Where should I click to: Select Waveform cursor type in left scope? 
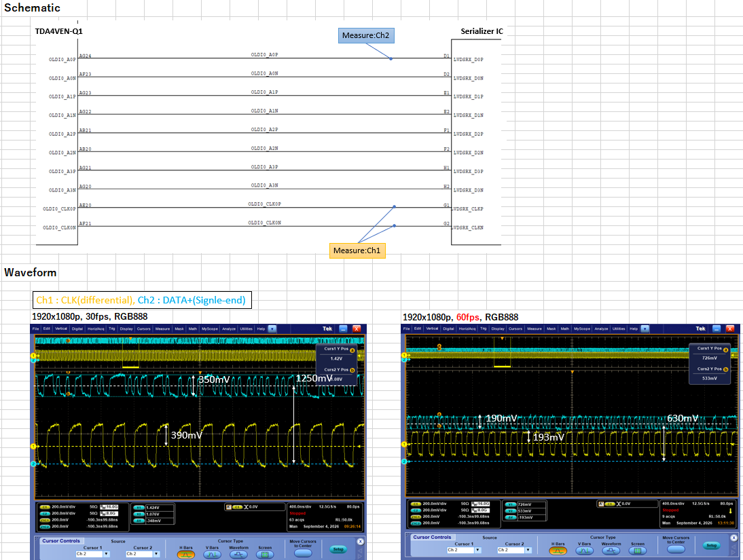[x=238, y=555]
